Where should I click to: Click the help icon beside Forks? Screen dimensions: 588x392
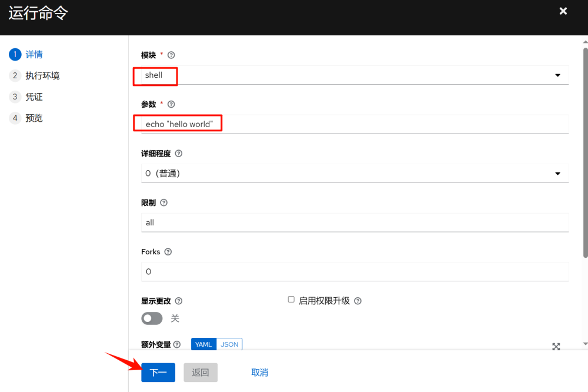tap(168, 251)
